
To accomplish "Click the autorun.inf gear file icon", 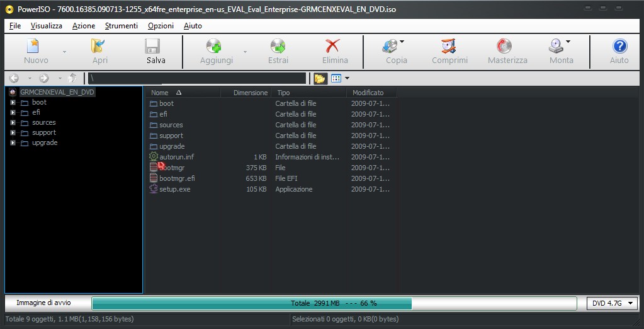I will [x=154, y=157].
